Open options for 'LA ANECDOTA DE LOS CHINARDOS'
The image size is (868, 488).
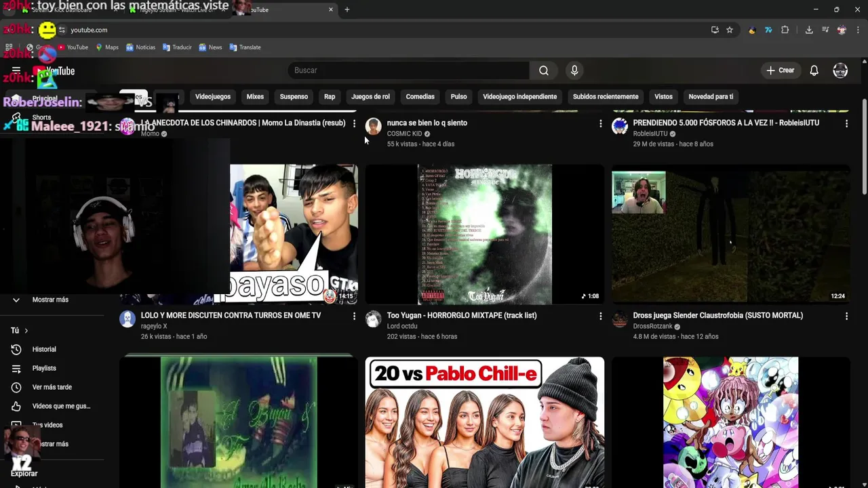coord(354,123)
